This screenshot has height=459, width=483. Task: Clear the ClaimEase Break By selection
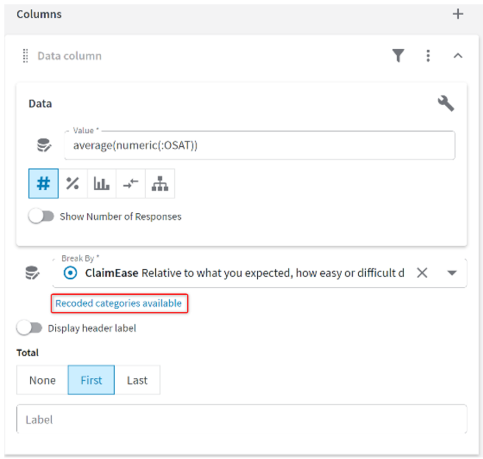coord(422,273)
